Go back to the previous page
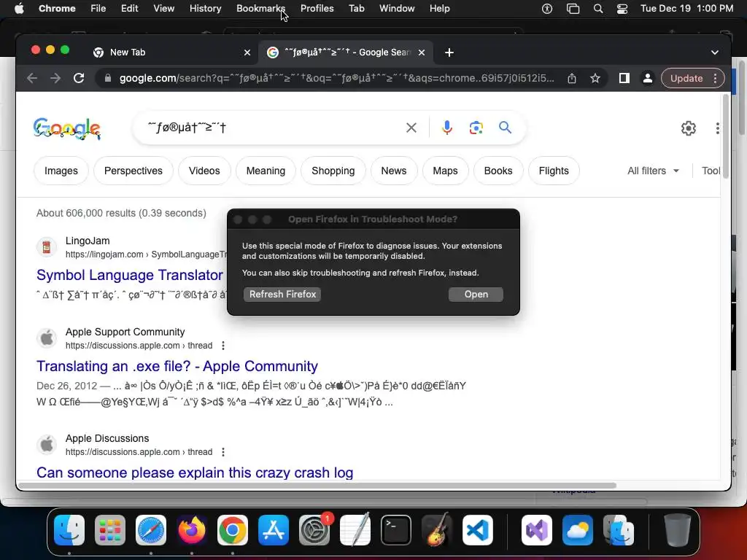The image size is (747, 560). click(32, 78)
